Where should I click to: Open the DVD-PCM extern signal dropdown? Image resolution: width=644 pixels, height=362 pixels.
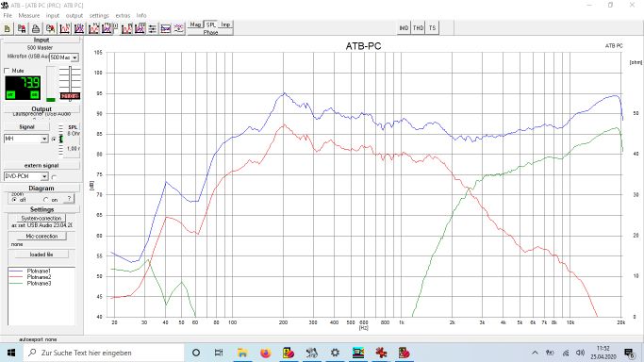[44, 176]
